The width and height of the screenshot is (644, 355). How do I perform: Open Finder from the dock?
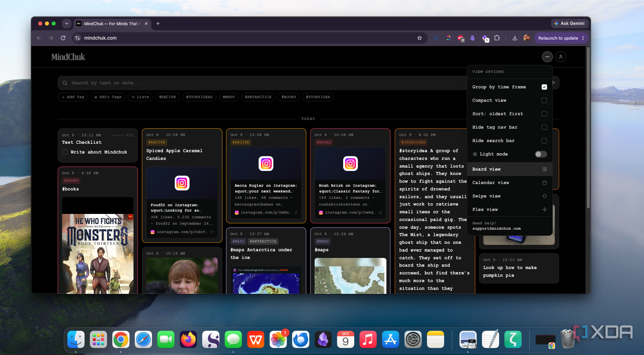pyautogui.click(x=76, y=340)
